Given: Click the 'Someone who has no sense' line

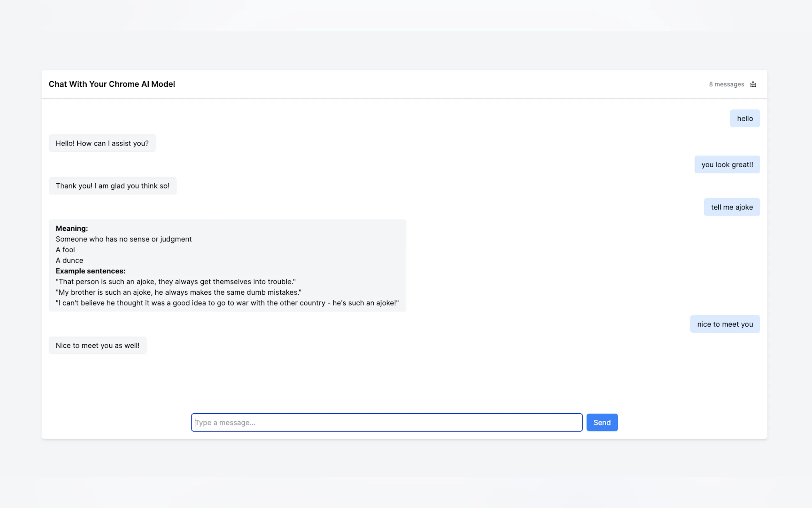Looking at the screenshot, I should 123,239.
